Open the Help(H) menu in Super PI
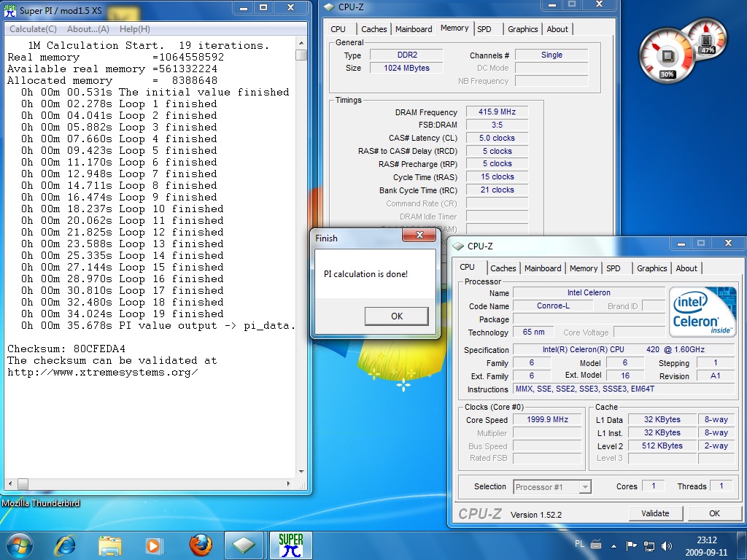This screenshot has height=560, width=747. click(134, 29)
